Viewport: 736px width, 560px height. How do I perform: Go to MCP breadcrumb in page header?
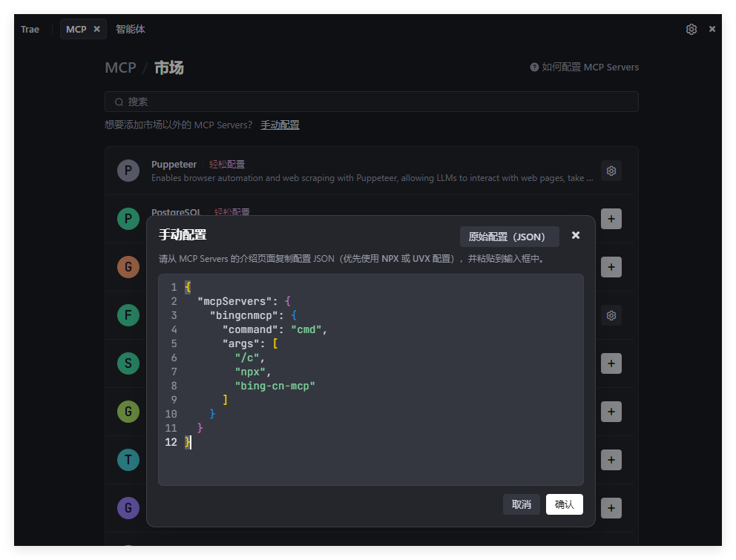pyautogui.click(x=120, y=67)
